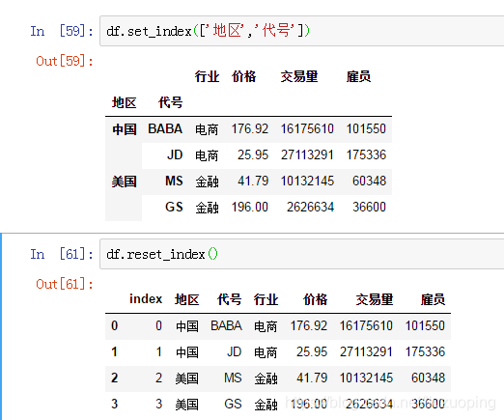This screenshot has width=504, height=420.
Task: Click the set_index code input cell
Action: click(x=302, y=31)
